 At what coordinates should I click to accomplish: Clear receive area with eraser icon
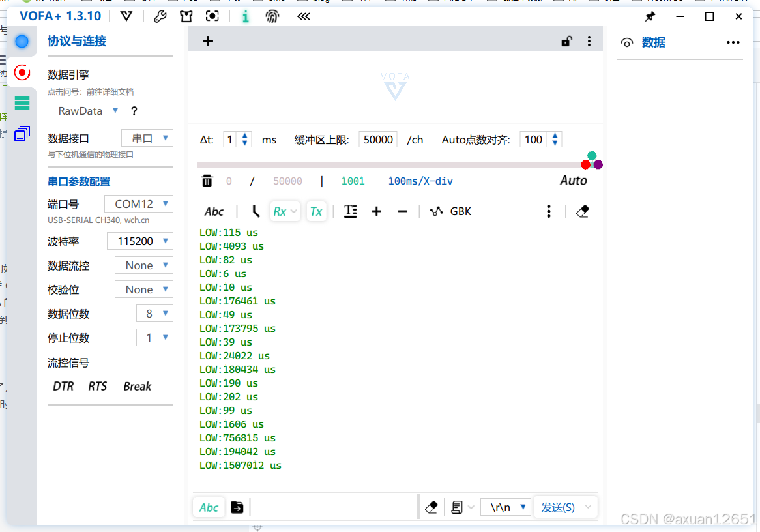click(x=583, y=211)
